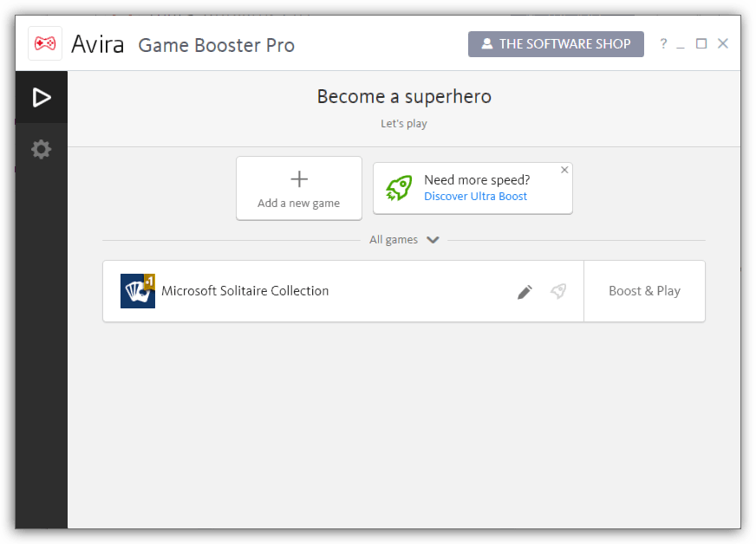The image size is (756, 544).
Task: Minimize the Game Booster window
Action: [x=681, y=44]
